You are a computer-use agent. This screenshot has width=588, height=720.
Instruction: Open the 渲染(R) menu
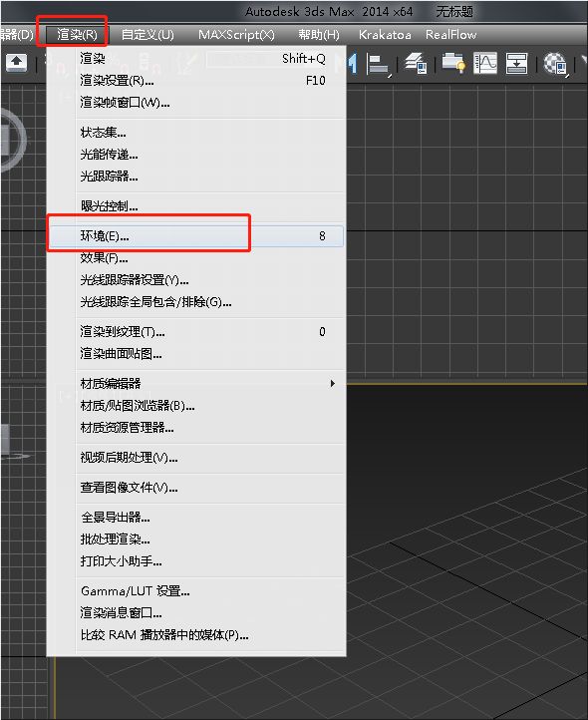(x=77, y=35)
